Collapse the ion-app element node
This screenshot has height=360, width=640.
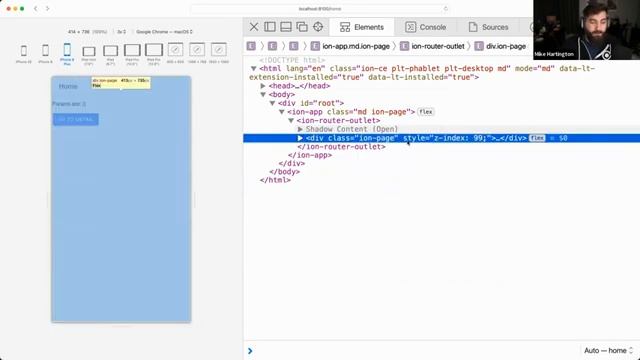click(x=282, y=112)
